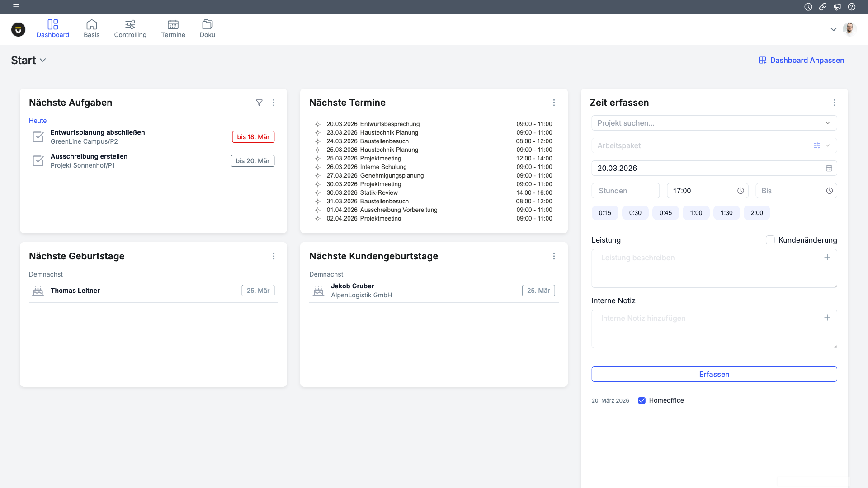
Task: Switch to the Controlling tab
Action: tap(130, 29)
